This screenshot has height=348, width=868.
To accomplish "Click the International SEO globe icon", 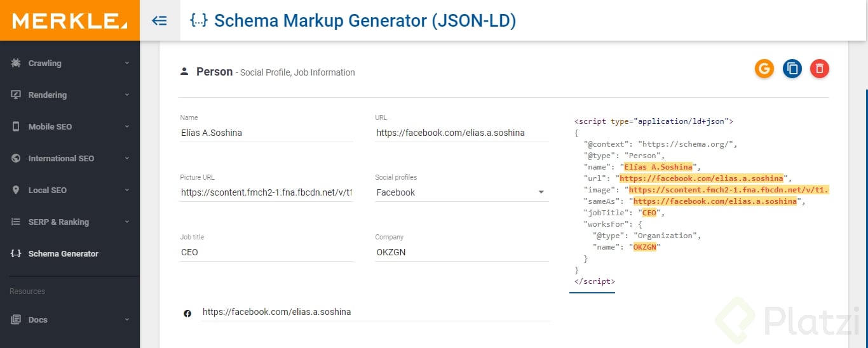I will click(16, 158).
